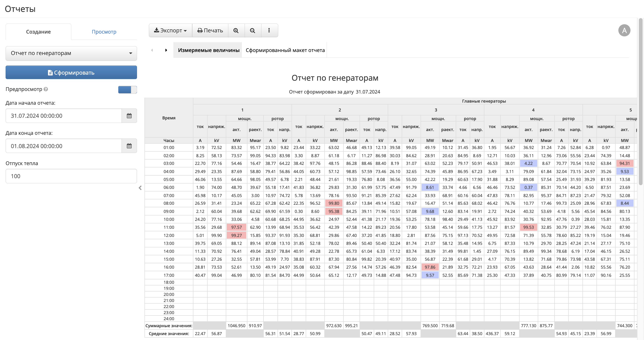This screenshot has height=340, width=644.
Task: Click blue highlighted cell 8.61
Action: (430, 187)
